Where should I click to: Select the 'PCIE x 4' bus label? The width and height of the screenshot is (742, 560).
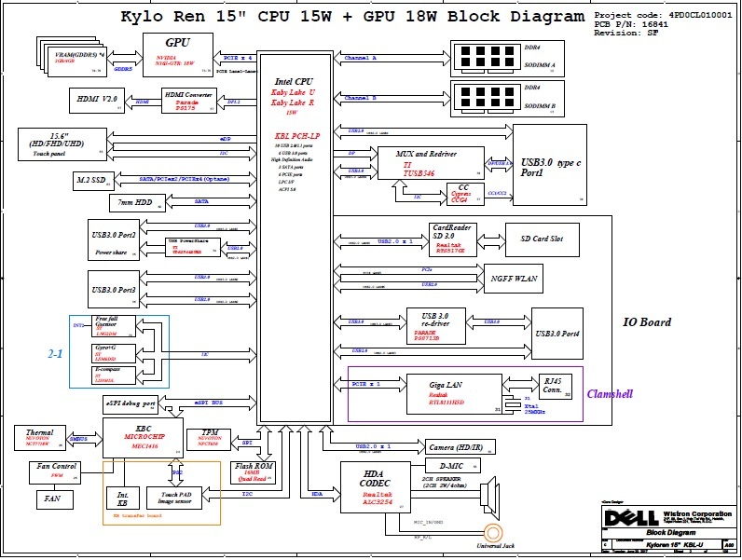(238, 58)
